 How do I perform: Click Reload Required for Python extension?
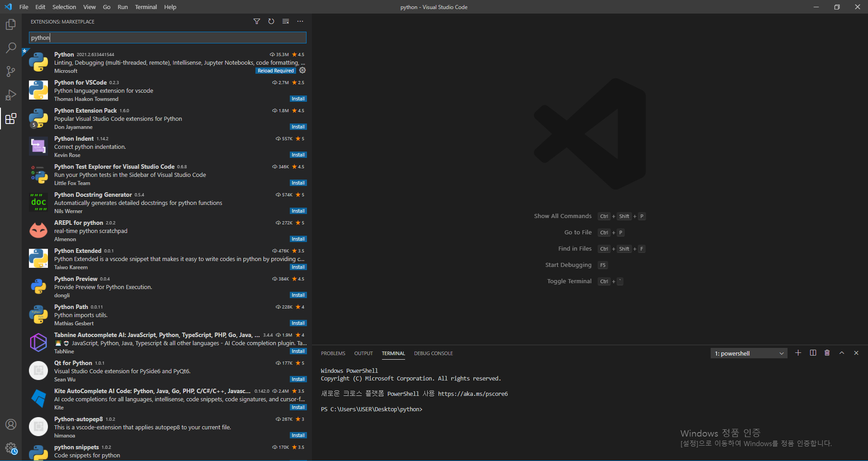coord(276,71)
